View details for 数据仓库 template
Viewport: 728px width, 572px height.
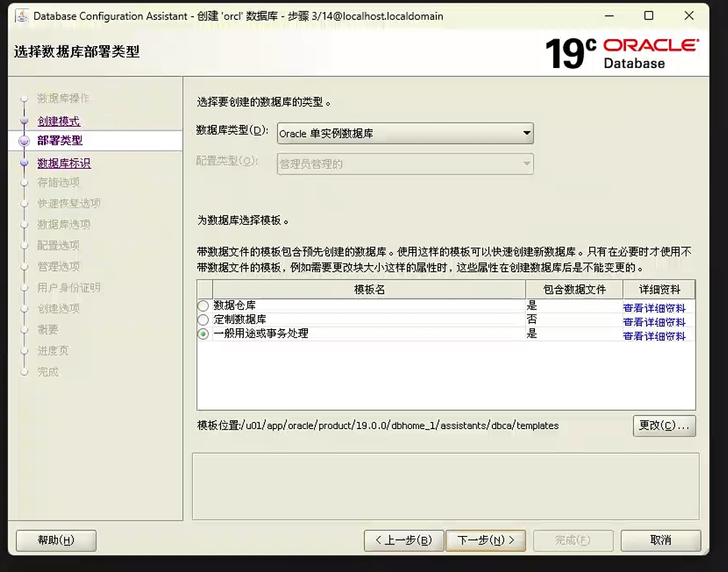click(654, 308)
